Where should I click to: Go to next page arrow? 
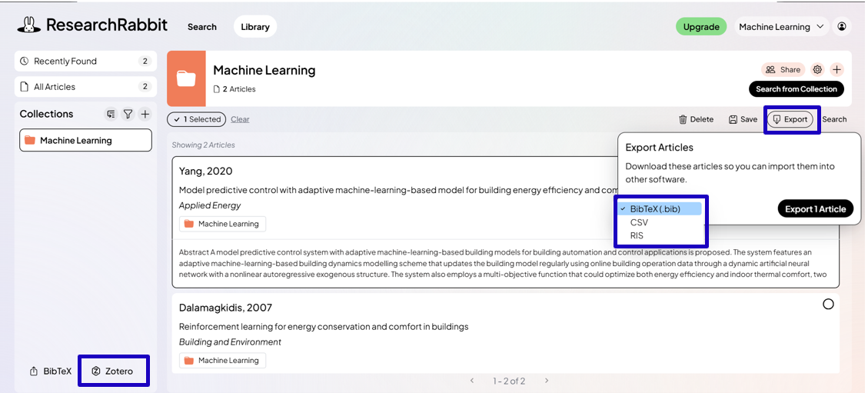pos(547,381)
